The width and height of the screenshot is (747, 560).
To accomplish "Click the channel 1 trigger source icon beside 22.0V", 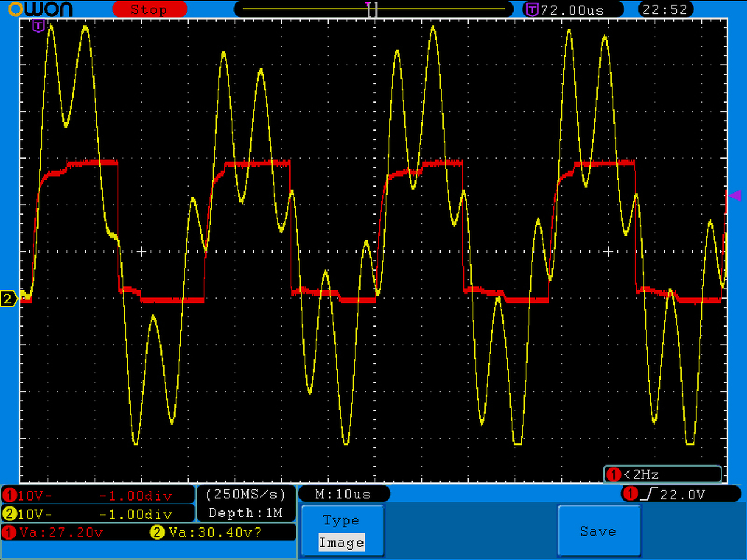I will click(631, 494).
